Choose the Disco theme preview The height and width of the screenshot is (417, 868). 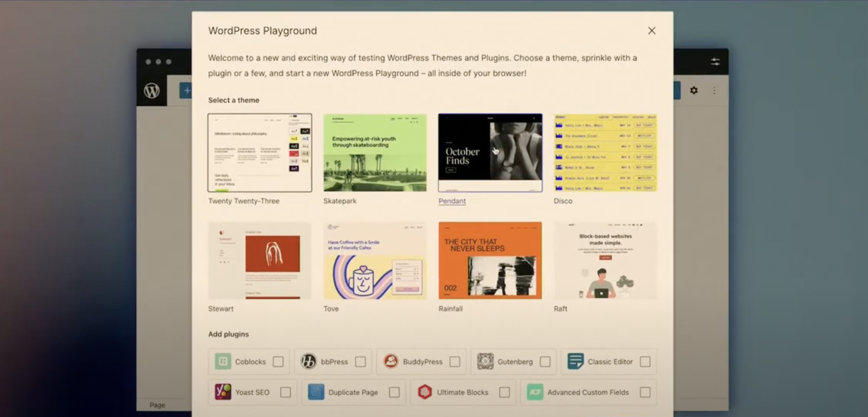coord(605,153)
